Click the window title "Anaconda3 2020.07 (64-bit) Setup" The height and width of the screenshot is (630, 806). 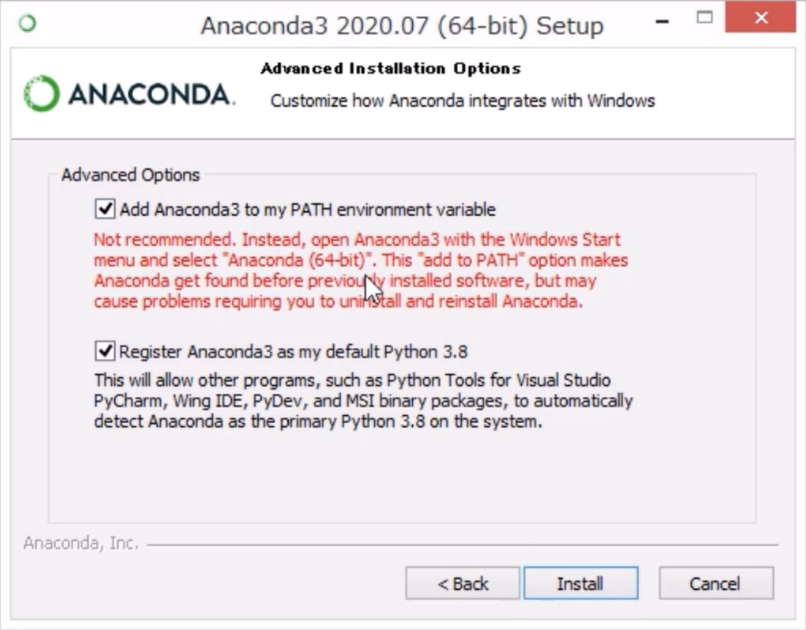(401, 25)
